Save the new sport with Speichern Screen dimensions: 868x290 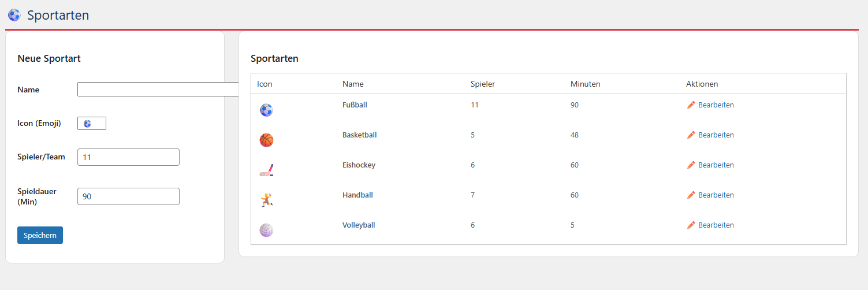coord(40,235)
